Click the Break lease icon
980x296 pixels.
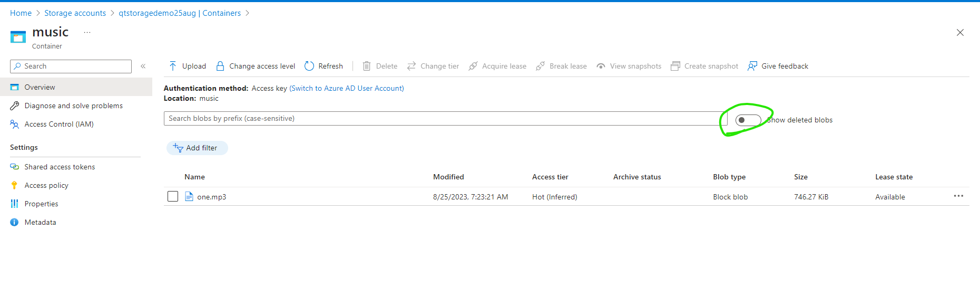coord(540,66)
